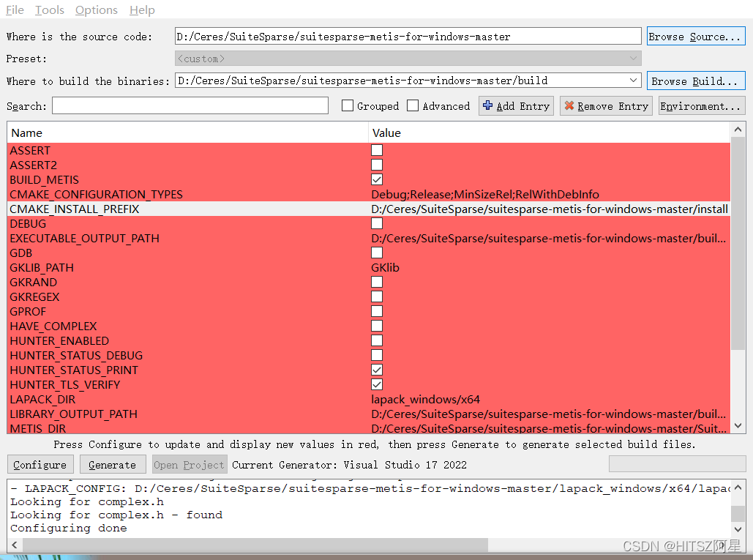This screenshot has height=560, width=753.
Task: Select the CMAKE_CONFIGURATION_TYPES entry
Action: (x=96, y=194)
